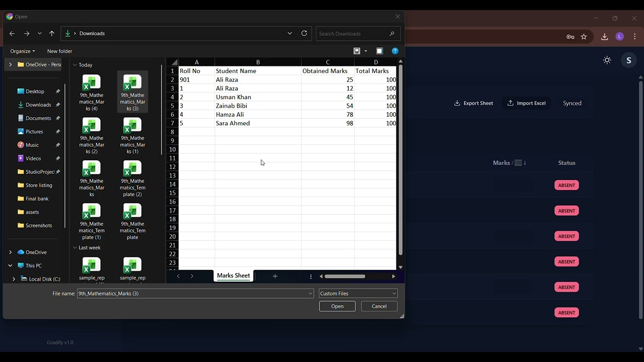This screenshot has width=644, height=362.
Task: Open Chrome password key icon
Action: point(570,37)
